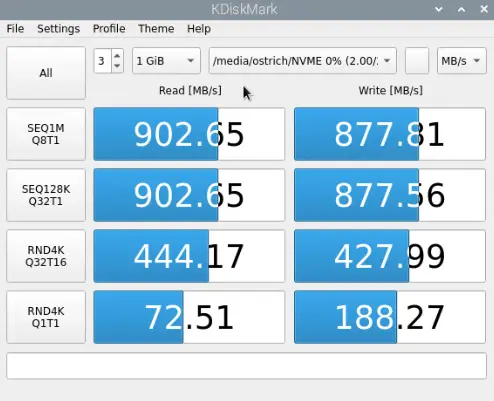The image size is (494, 401).
Task: Start the SEQ128K Q32T1 benchmark
Action: (46, 195)
